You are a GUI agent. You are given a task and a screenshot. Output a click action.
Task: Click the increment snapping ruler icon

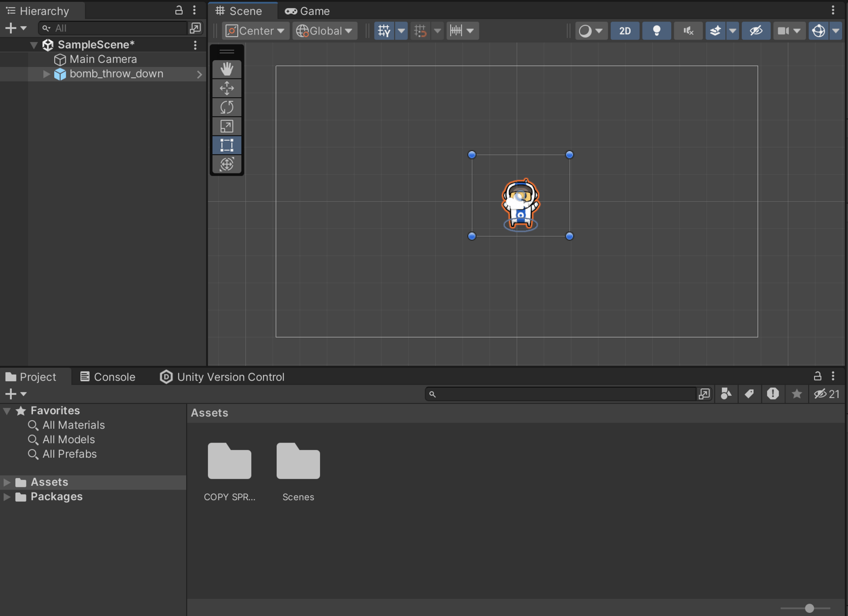pos(456,31)
